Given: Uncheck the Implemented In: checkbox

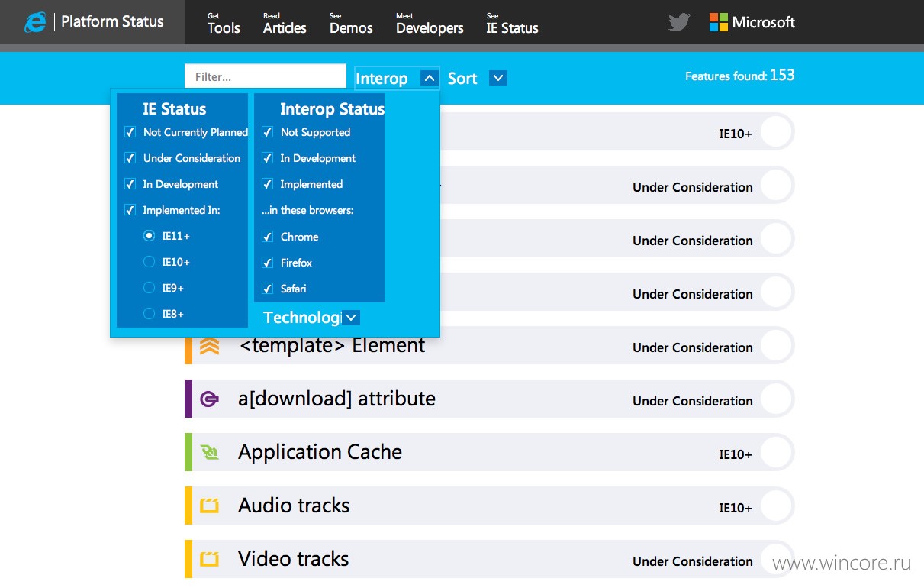Looking at the screenshot, I should click(x=130, y=210).
